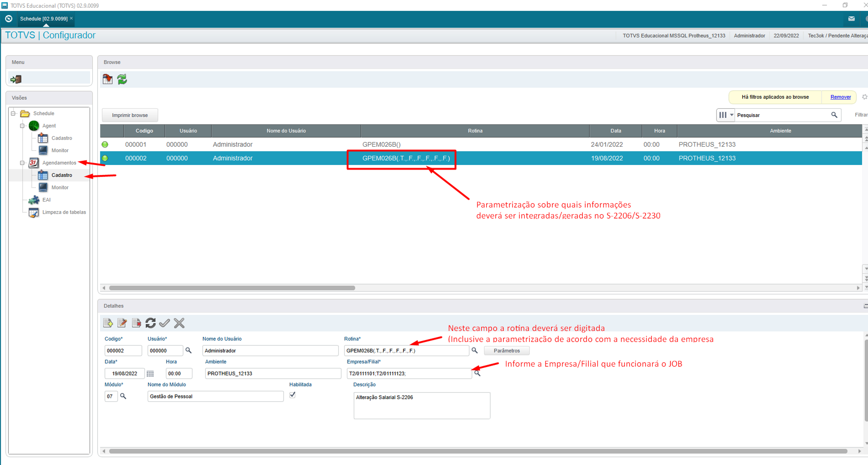The height and width of the screenshot is (465, 868).
Task: Click the filter icon in Browse toolbar
Action: pos(107,79)
